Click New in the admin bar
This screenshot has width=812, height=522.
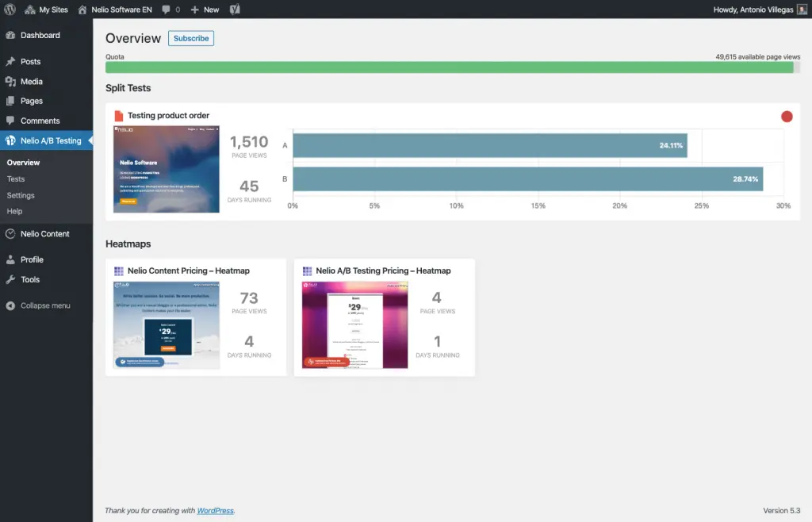tap(205, 10)
